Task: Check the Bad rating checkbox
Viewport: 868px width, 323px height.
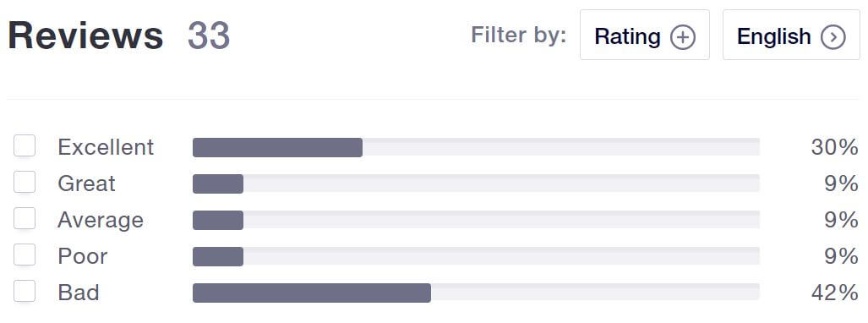Action: 25,292
